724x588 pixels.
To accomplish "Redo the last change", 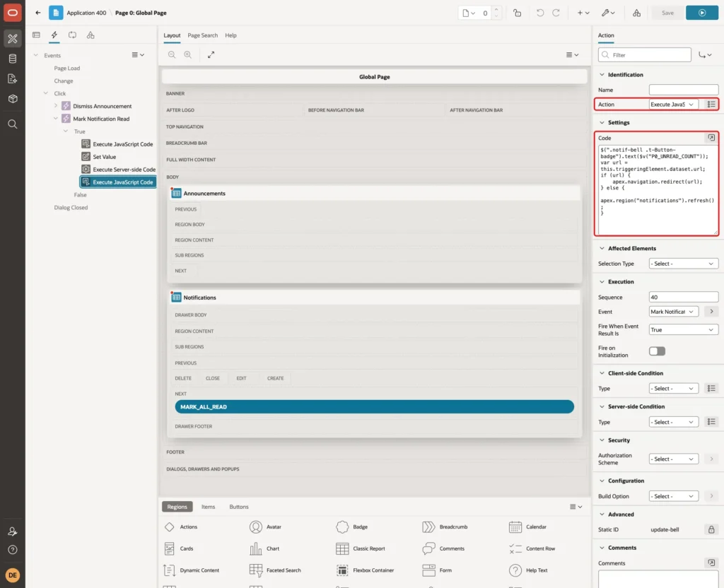I will point(556,13).
